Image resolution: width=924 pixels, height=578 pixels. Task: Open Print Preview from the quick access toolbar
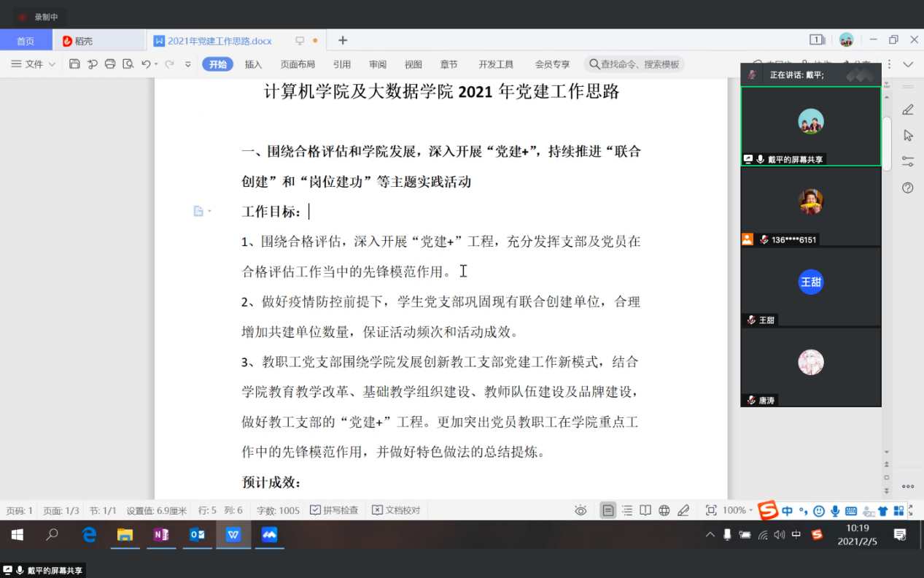pos(128,64)
